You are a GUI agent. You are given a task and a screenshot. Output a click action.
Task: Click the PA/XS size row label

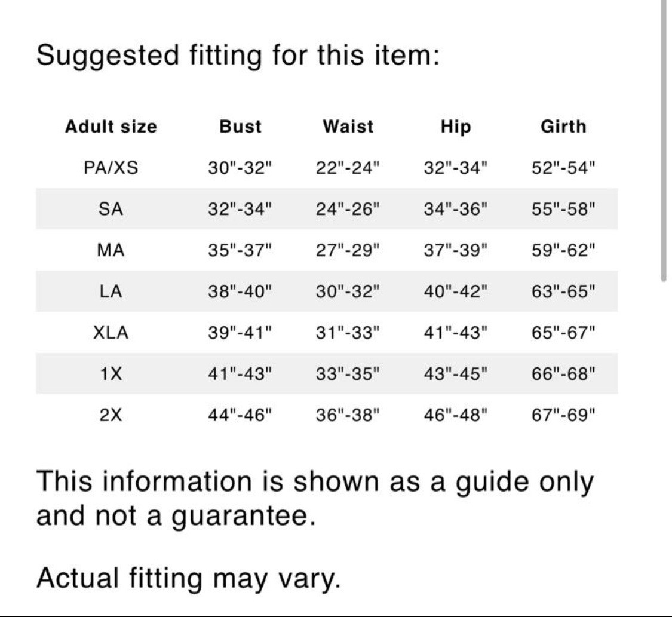(111, 167)
